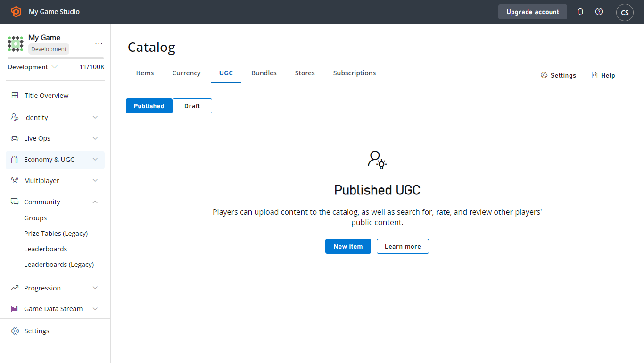The width and height of the screenshot is (644, 363).
Task: Collapse the Community section chevron
Action: click(x=95, y=202)
